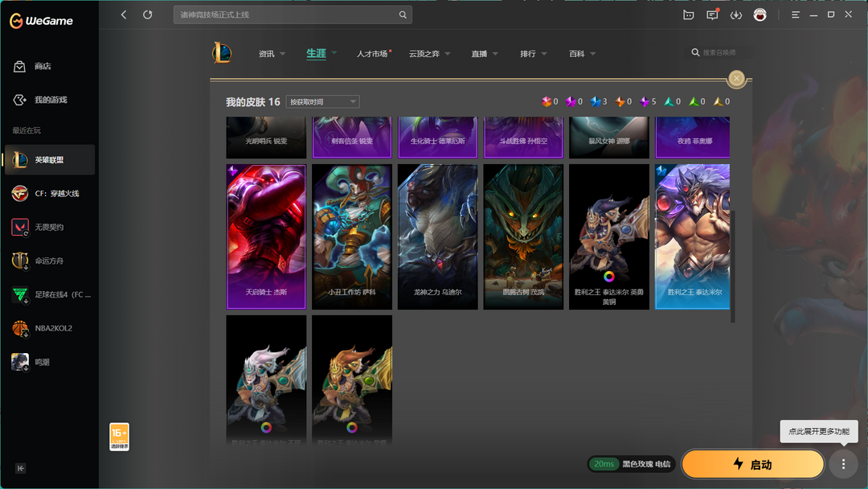868x489 pixels.
Task: Filter skins by the magenta pentagon gem
Action: pos(571,101)
